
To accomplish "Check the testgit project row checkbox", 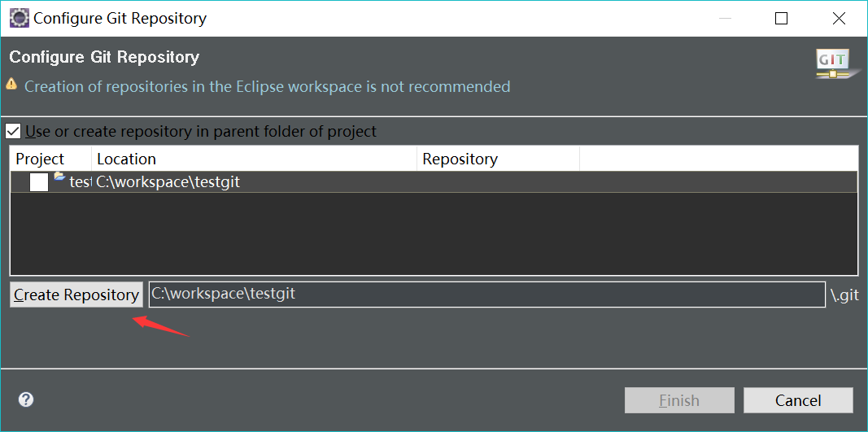I will click(x=39, y=182).
